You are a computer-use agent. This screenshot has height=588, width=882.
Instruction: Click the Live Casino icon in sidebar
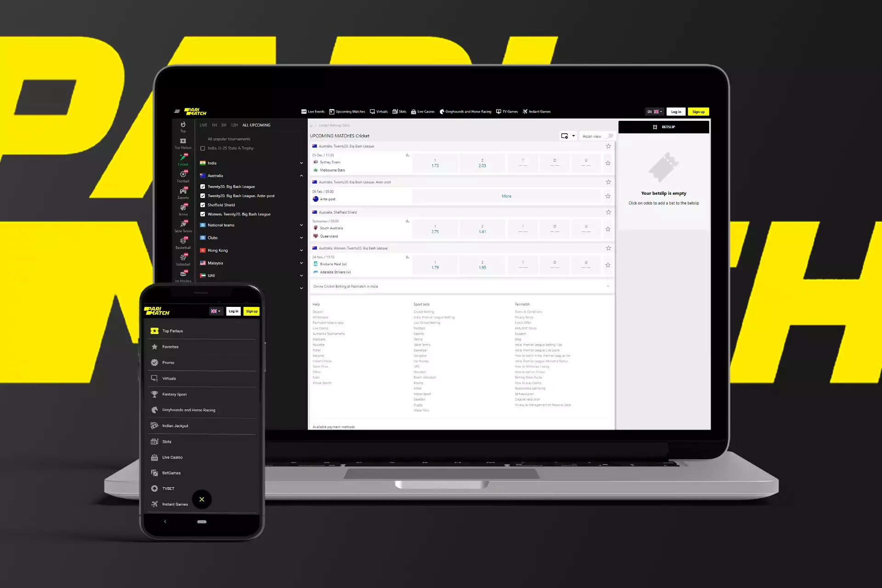pyautogui.click(x=154, y=457)
